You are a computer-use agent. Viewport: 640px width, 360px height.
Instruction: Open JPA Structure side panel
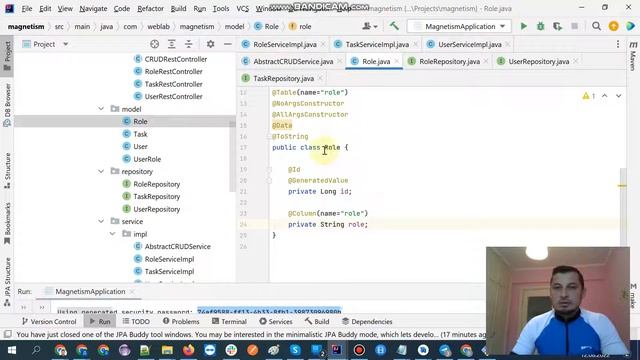click(7, 282)
